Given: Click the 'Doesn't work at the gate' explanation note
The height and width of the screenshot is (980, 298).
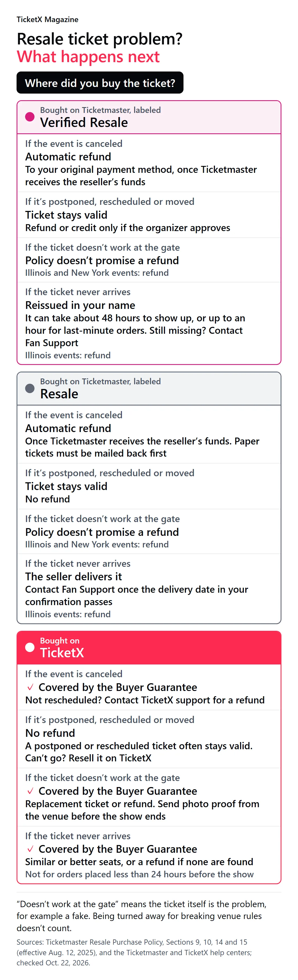Looking at the screenshot, I should pyautogui.click(x=141, y=916).
